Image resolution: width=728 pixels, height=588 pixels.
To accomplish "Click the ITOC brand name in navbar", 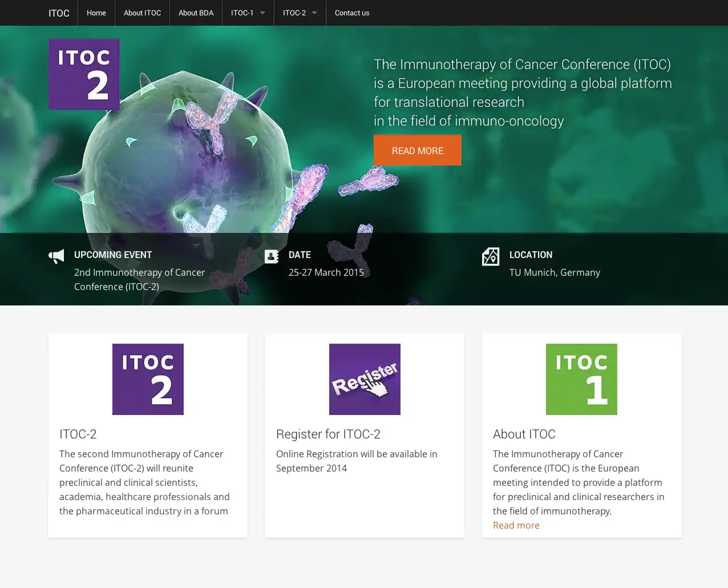I will pos(59,13).
